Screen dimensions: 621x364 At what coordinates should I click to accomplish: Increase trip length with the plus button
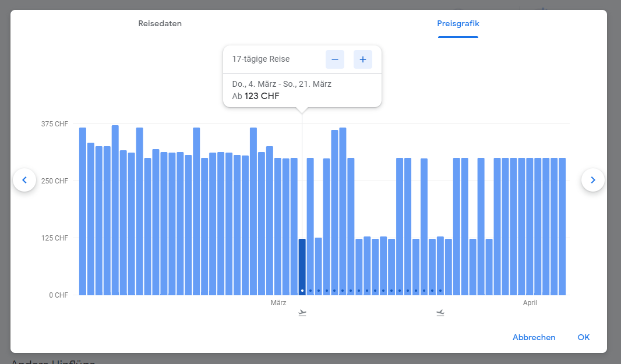[x=362, y=59]
